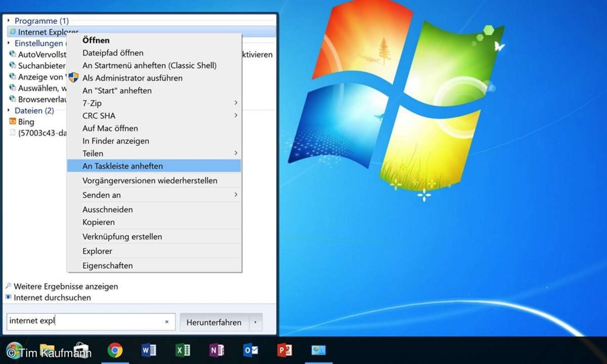607x364 pixels.
Task: Choose Auf Mac öffnen
Action: tap(154, 128)
